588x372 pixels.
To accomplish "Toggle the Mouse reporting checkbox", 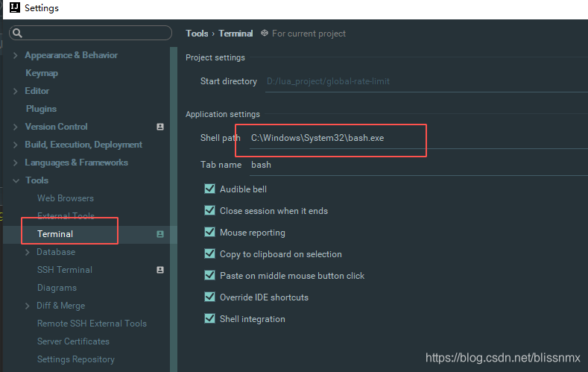I will pyautogui.click(x=209, y=232).
